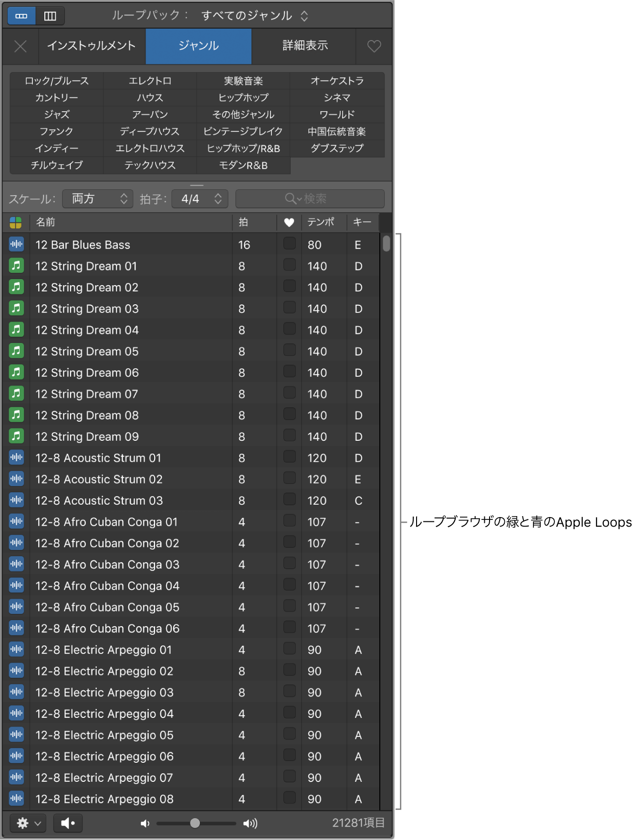Viewport: 637px width, 840px height.
Task: Favorite checkbox for 12-8 Electric Arpeggio 05
Action: (x=289, y=734)
